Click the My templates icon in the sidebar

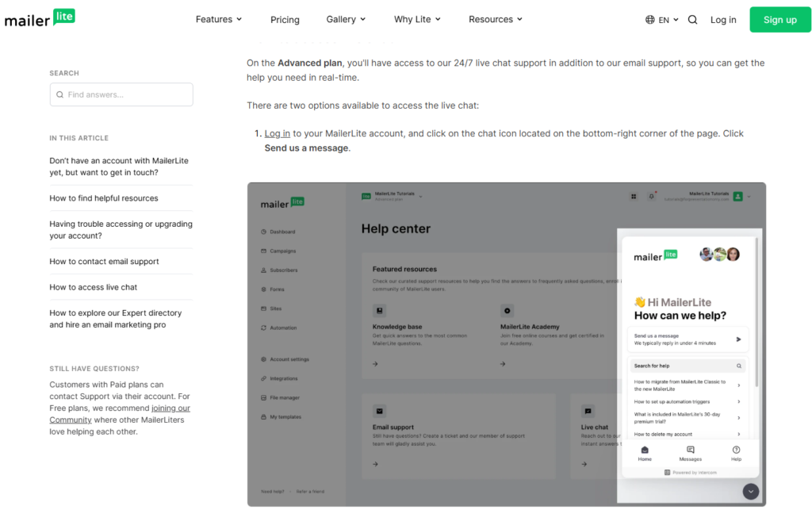pyautogui.click(x=263, y=417)
